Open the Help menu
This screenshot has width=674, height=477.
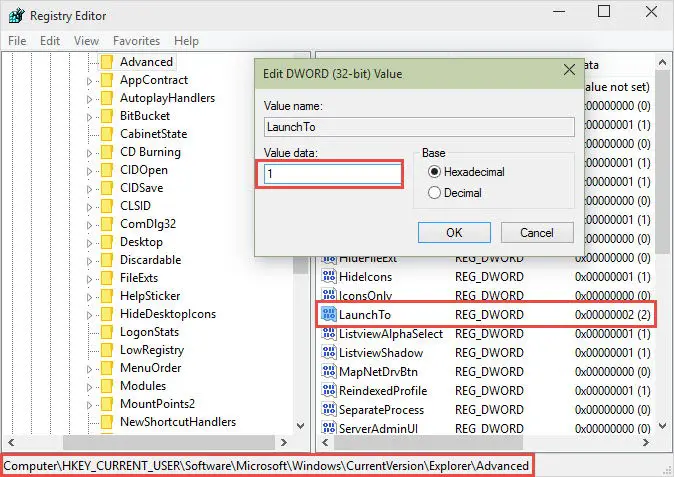tap(186, 41)
